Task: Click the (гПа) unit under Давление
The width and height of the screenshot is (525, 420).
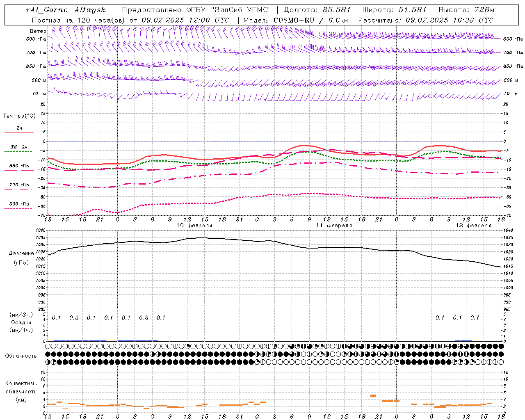Action: pos(21,263)
